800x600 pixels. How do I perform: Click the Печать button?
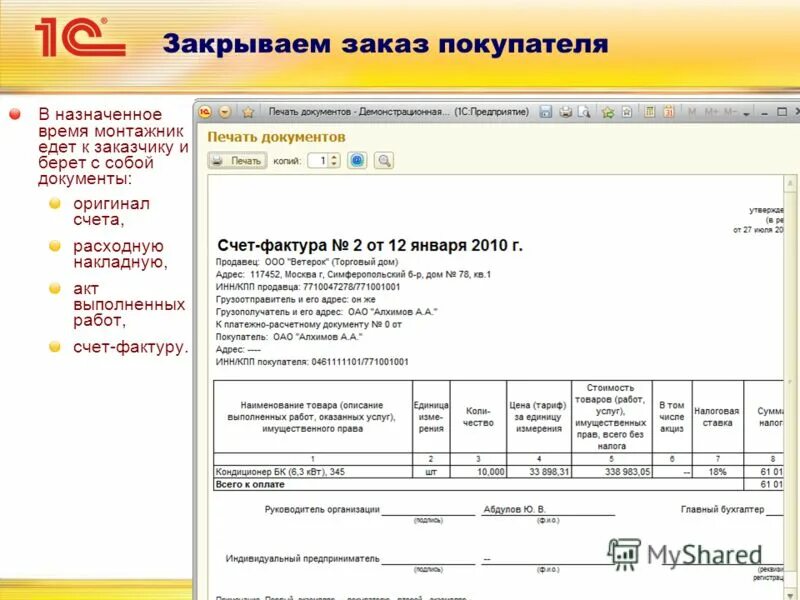tap(237, 161)
